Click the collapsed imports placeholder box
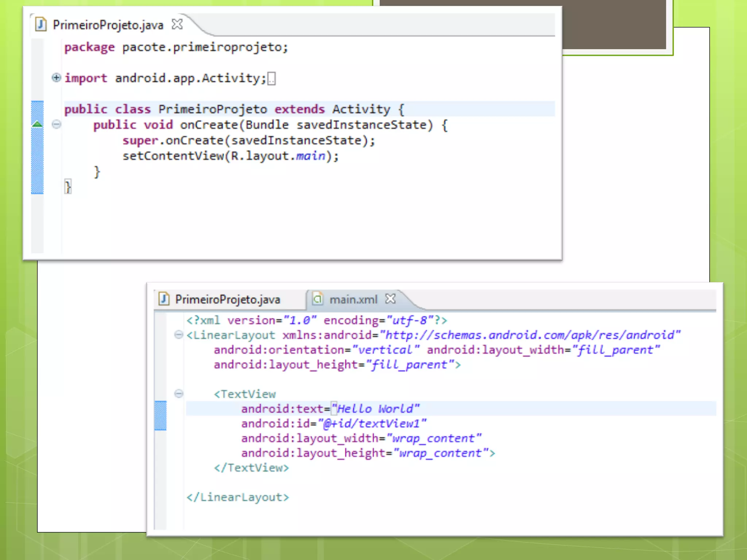This screenshot has height=560, width=747. pos(271,78)
